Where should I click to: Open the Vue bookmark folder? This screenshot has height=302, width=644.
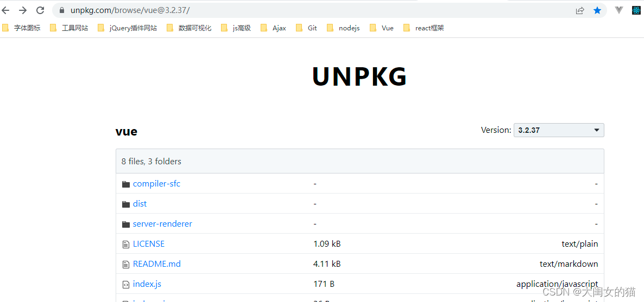(x=382, y=28)
